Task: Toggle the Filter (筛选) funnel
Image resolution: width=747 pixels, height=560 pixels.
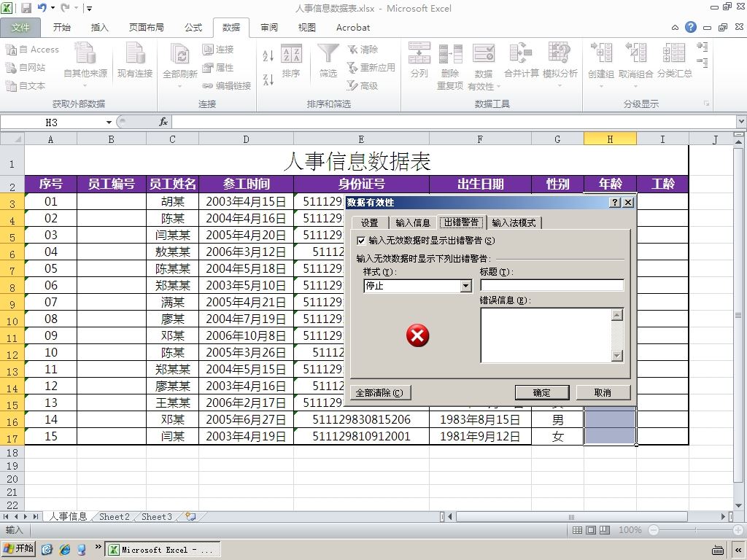Action: pyautogui.click(x=328, y=61)
